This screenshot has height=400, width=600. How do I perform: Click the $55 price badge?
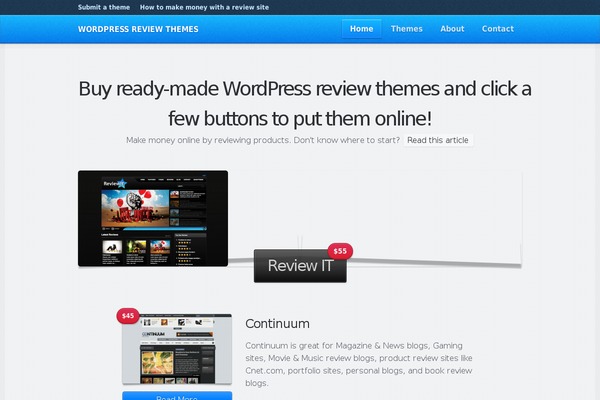coord(340,251)
